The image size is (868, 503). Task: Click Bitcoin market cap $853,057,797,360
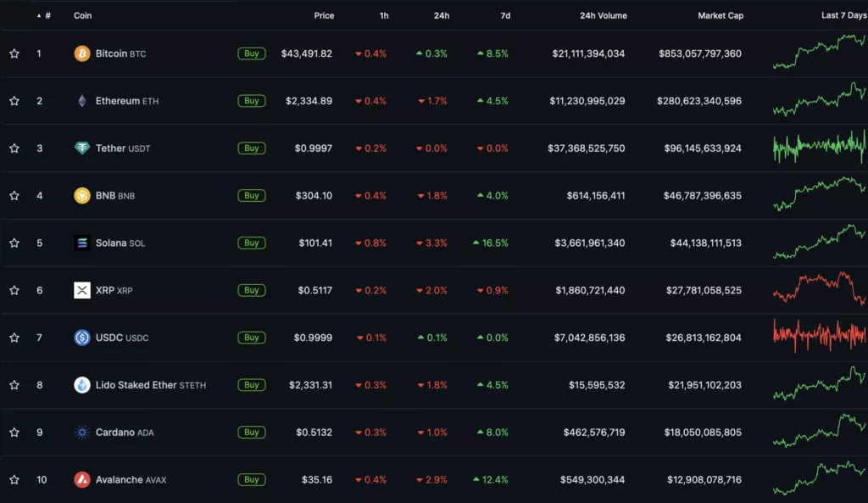(699, 53)
